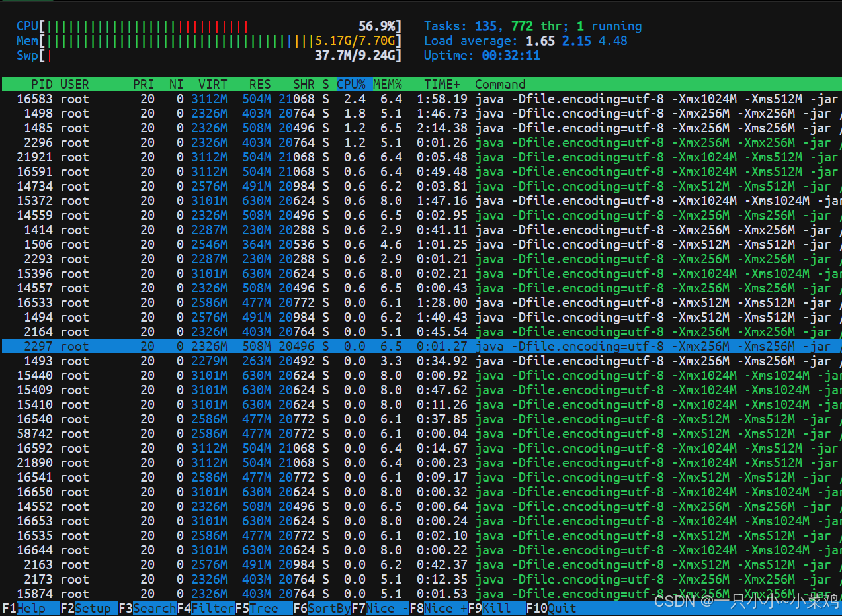Screen dimensions: 842x616
Task: Click the Uptime value 00:32:11
Action: pos(511,56)
